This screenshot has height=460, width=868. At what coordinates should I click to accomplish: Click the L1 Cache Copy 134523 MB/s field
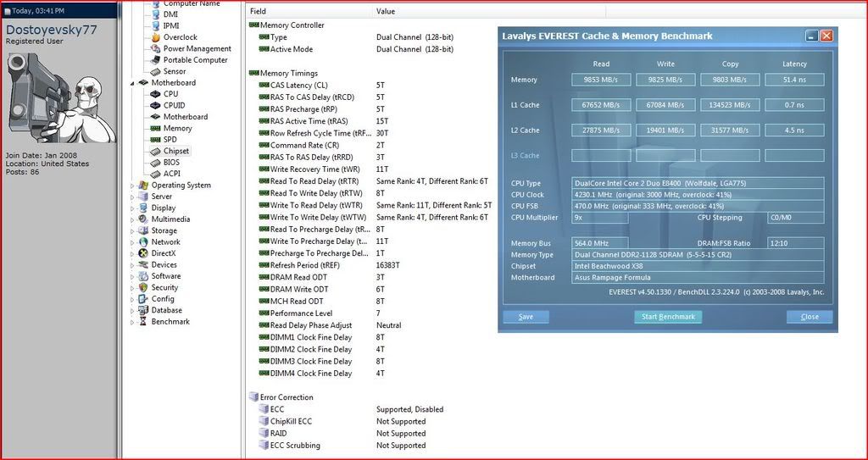[730, 104]
